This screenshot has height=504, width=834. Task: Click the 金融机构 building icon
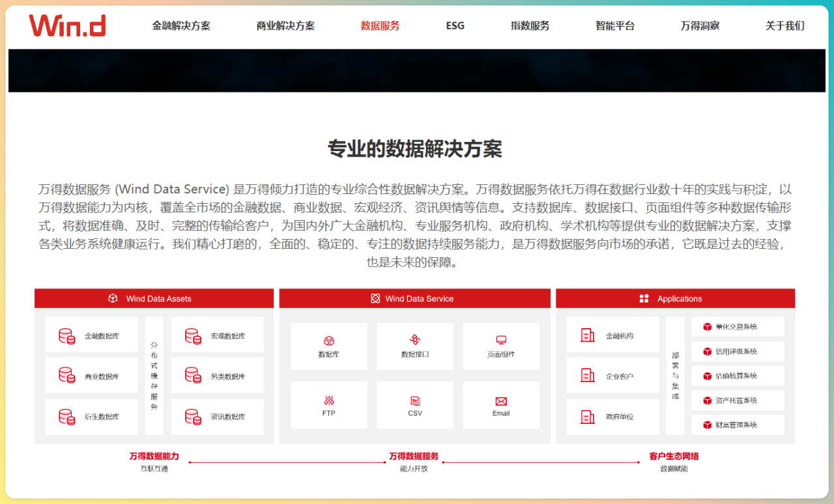pos(588,335)
